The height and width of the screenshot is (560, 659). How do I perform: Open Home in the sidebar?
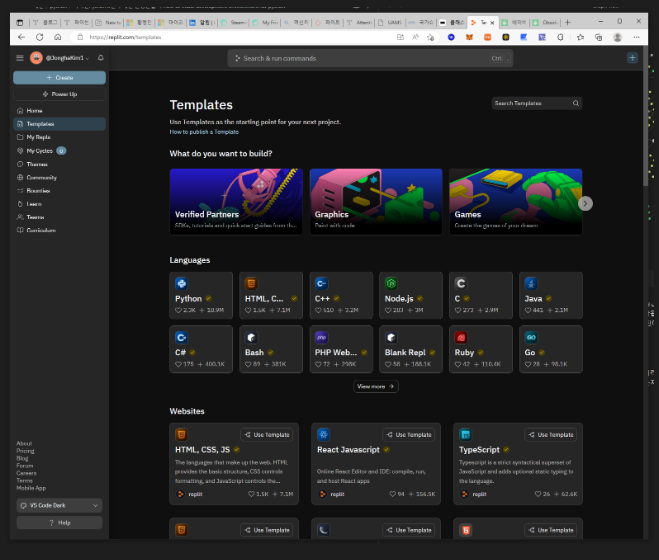(x=59, y=111)
